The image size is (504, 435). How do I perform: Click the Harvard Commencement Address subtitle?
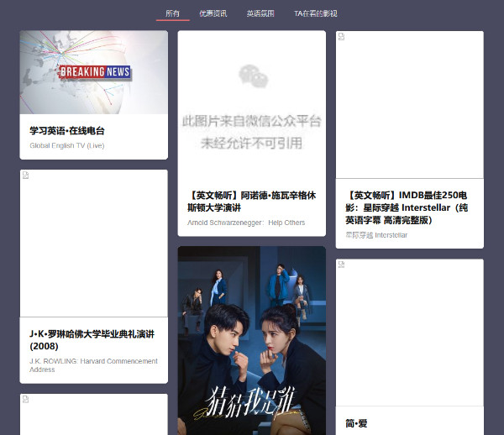(93, 365)
